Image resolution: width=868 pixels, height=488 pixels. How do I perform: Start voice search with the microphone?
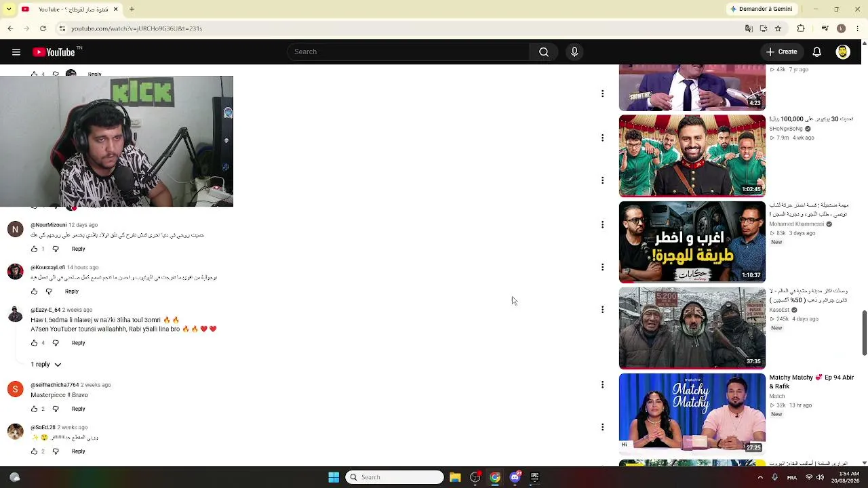574,52
